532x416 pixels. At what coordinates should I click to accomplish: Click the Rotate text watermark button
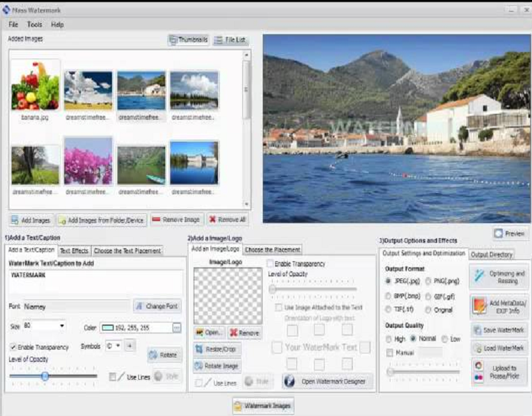(165, 355)
